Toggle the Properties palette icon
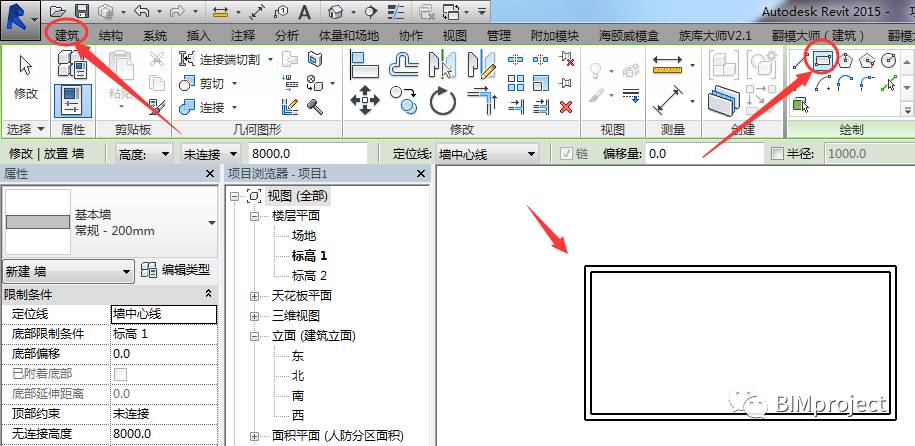The image size is (915, 446). tap(72, 100)
